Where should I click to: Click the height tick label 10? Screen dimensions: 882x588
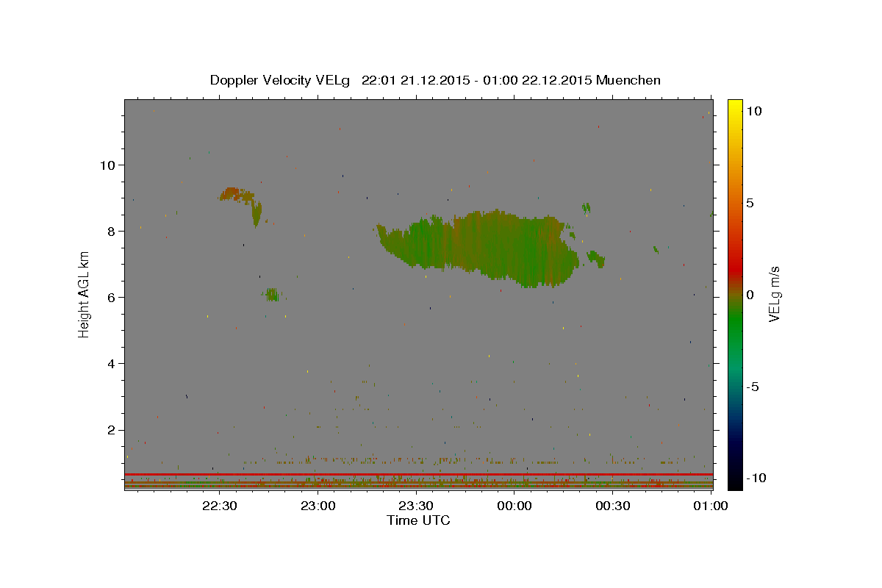[x=107, y=165]
